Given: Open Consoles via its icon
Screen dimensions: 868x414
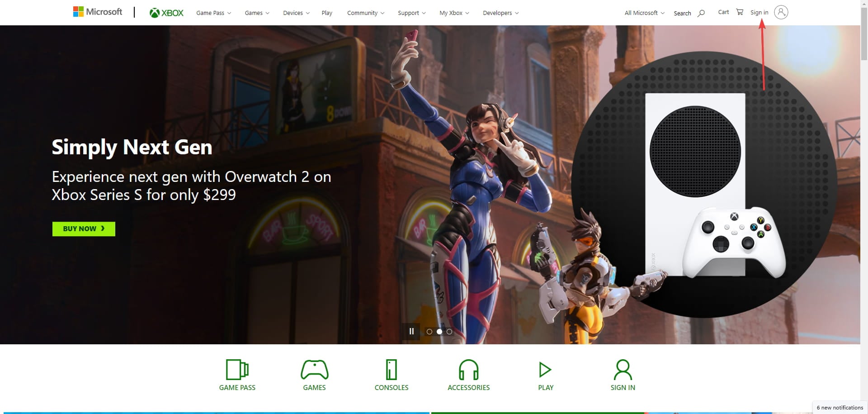Looking at the screenshot, I should click(x=392, y=369).
